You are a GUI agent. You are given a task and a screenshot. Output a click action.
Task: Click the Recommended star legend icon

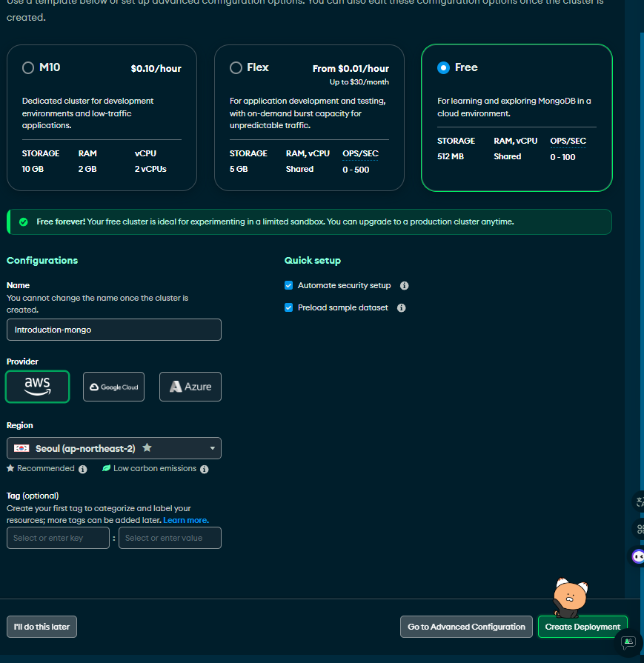[10, 468]
